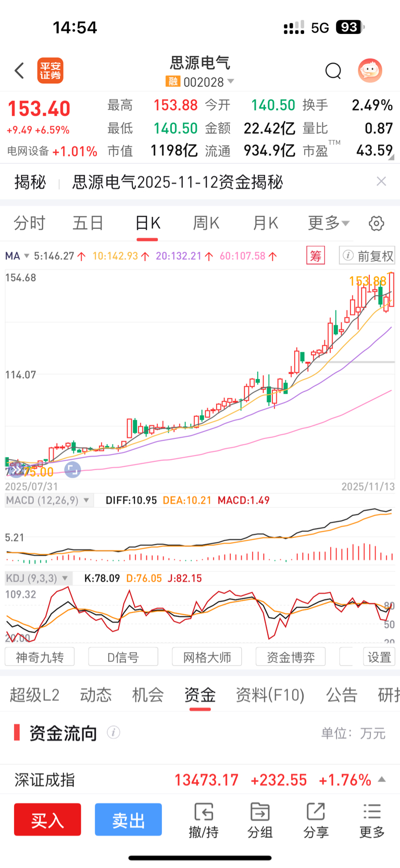400x868 pixels.
Task: Tap the info icon beside 资金流向
Action: pyautogui.click(x=114, y=732)
